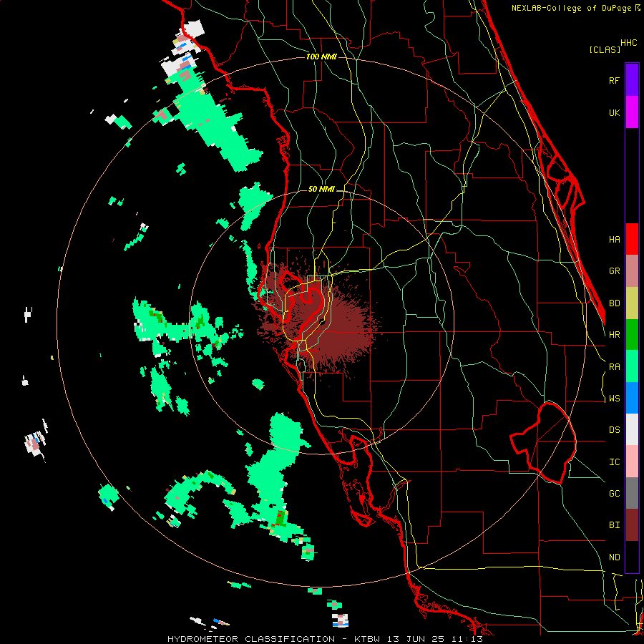Click the GC legend label
This screenshot has width=644, height=644.
click(614, 494)
